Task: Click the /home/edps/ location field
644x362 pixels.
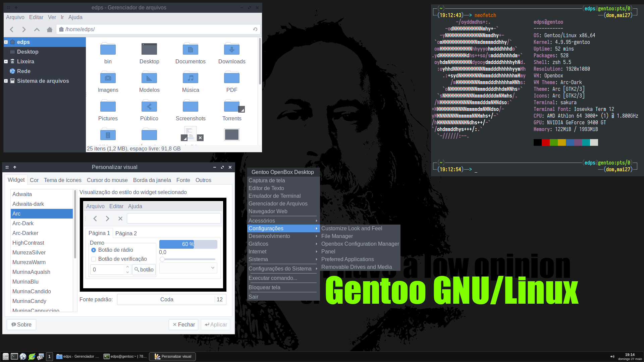Action: [x=158, y=29]
